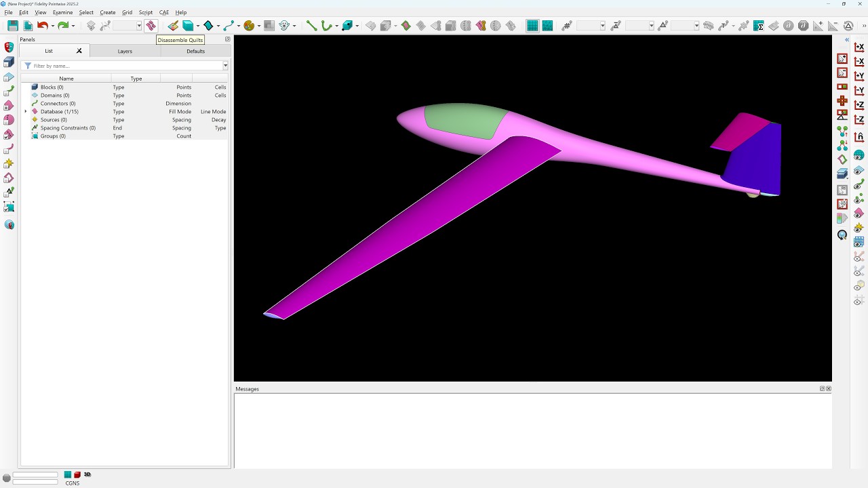The height and width of the screenshot is (488, 868).
Task: Click the first teal structured grid icon
Action: pyautogui.click(x=532, y=26)
